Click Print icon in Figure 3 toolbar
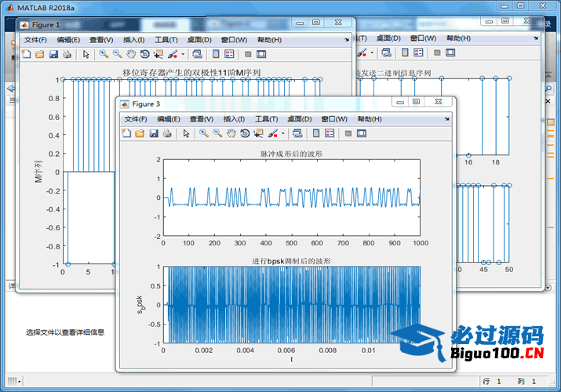 [x=167, y=133]
